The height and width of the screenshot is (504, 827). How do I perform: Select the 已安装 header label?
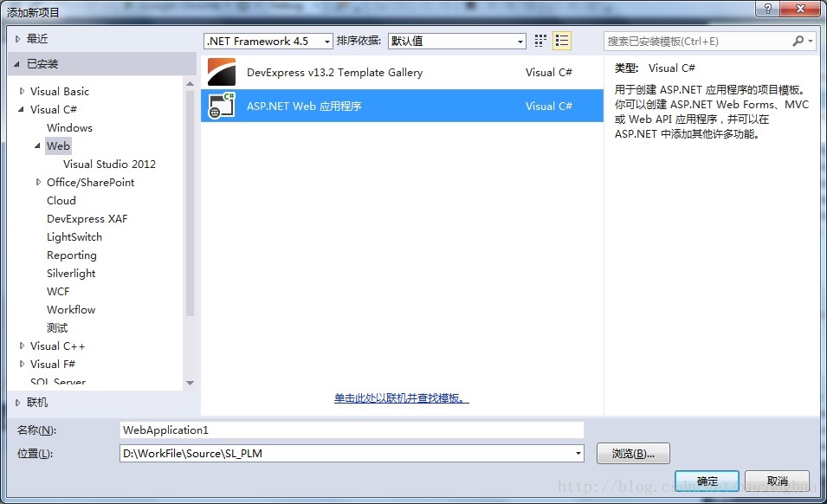click(x=42, y=64)
